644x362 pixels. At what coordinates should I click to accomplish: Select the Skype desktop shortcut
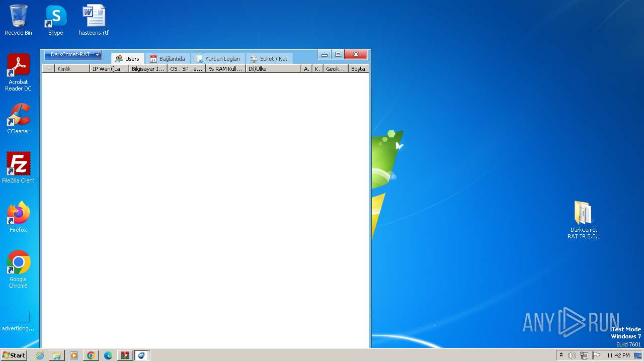pos(55,20)
